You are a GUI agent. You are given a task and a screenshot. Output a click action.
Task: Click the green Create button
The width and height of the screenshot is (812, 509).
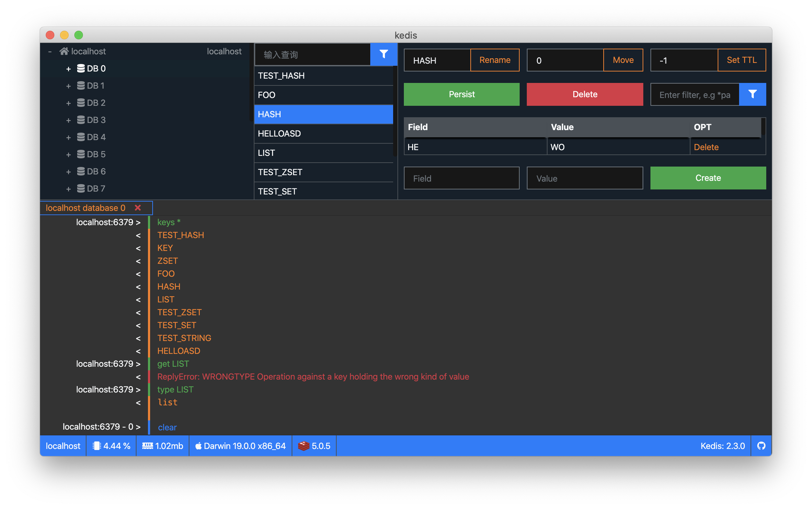[x=708, y=178]
